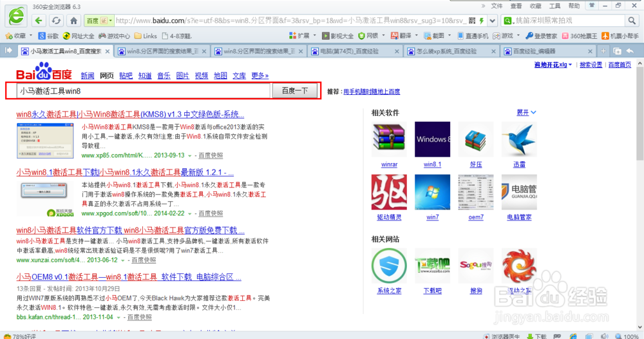This screenshot has height=339, width=644.
Task: Click the 系统之家 website icon
Action: pyautogui.click(x=389, y=266)
